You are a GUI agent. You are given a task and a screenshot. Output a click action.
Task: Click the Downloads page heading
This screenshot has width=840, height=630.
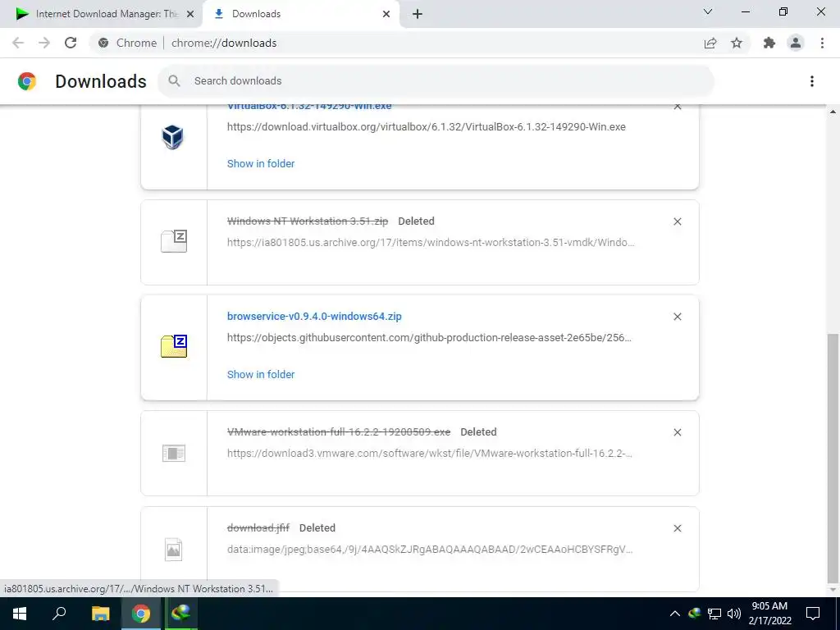(101, 81)
